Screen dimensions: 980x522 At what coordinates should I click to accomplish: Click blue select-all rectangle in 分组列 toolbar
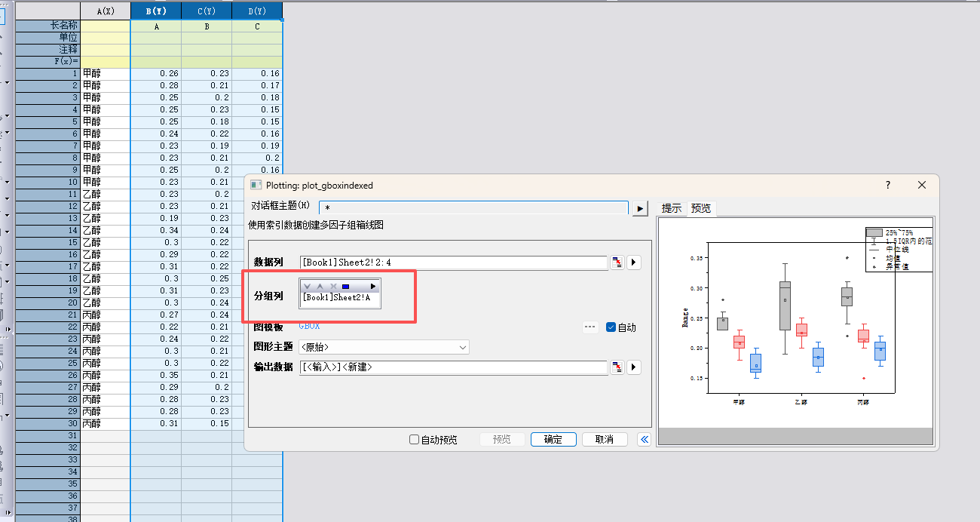coord(345,287)
